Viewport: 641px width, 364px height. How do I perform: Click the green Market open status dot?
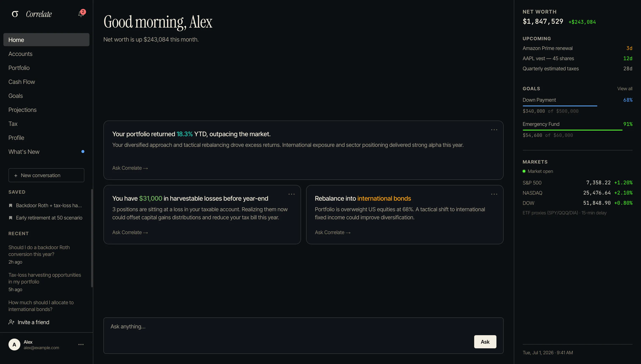point(524,171)
